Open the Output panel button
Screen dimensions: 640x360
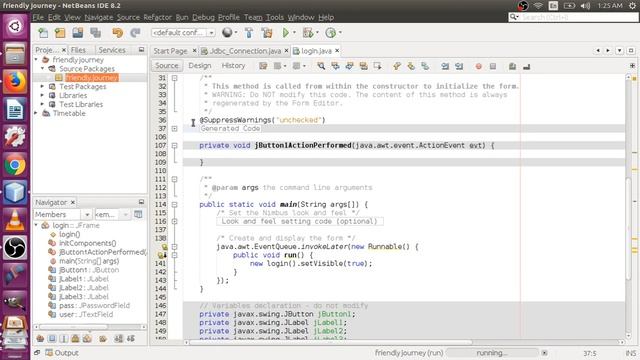pos(62,353)
